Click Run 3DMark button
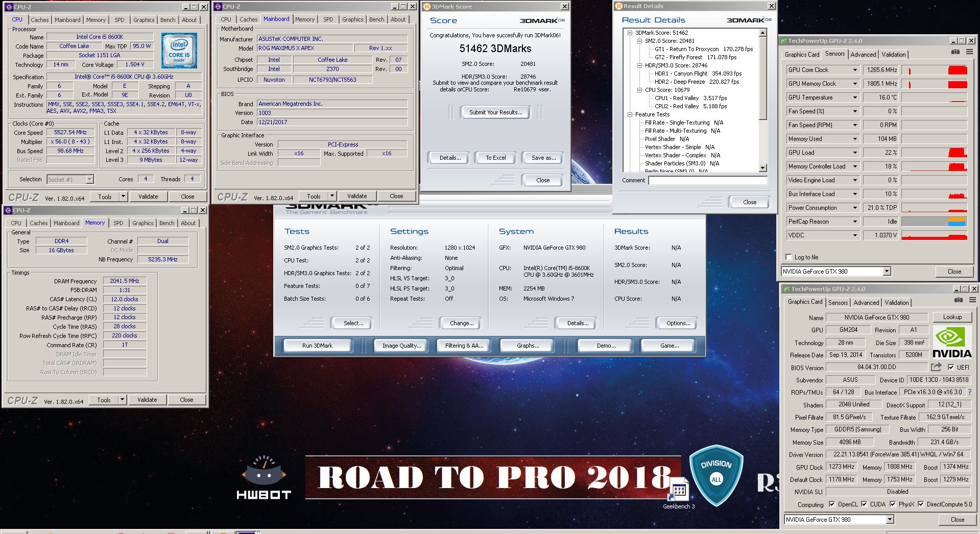980x534 pixels. click(317, 346)
